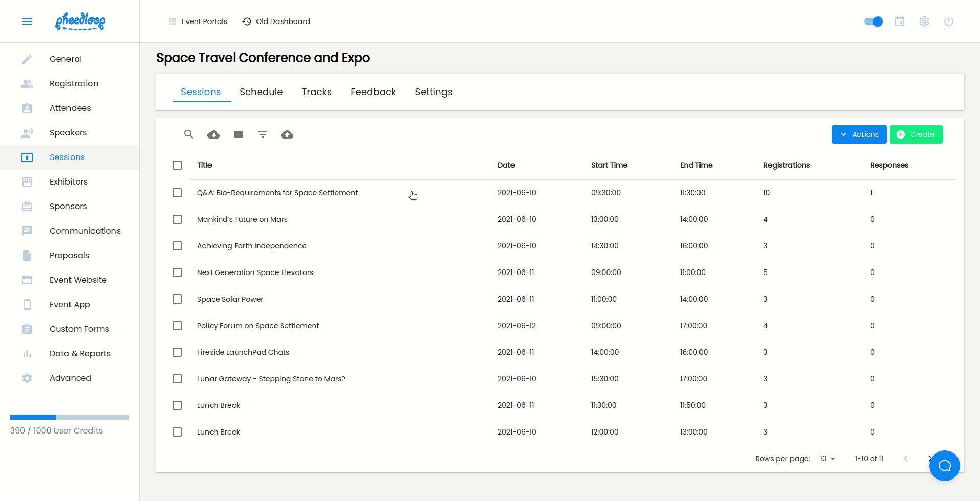Open Event Portals link
Screen dimensions: 980x501
click(198, 21)
